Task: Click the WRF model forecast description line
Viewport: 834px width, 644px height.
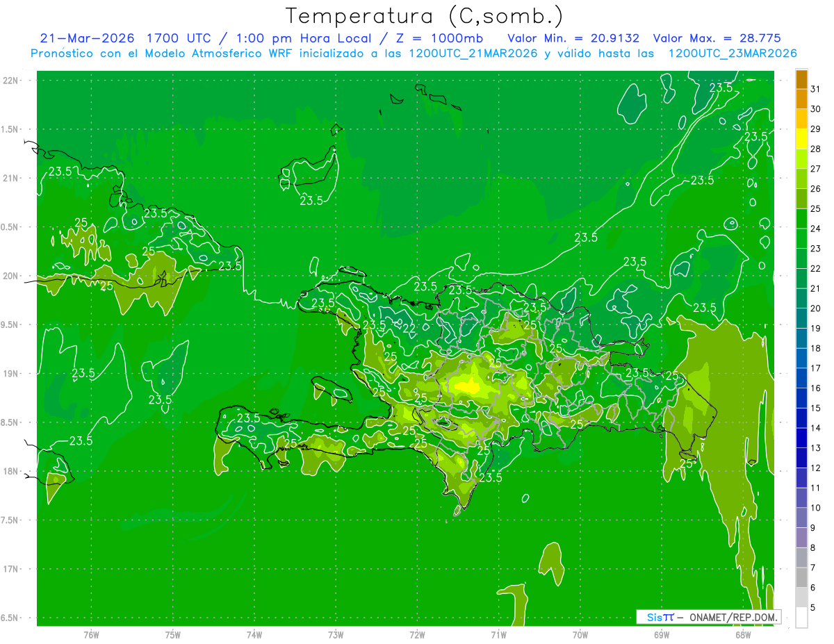Action: [414, 53]
